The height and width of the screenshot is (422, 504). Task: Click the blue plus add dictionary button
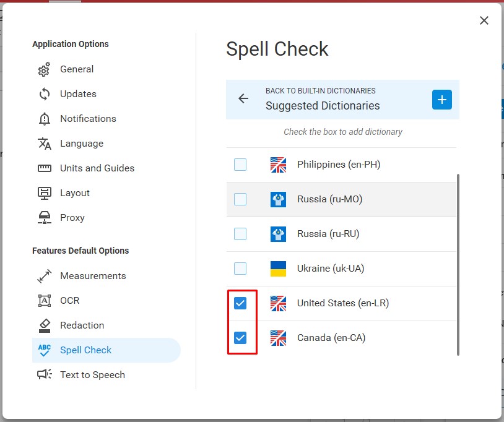[442, 100]
